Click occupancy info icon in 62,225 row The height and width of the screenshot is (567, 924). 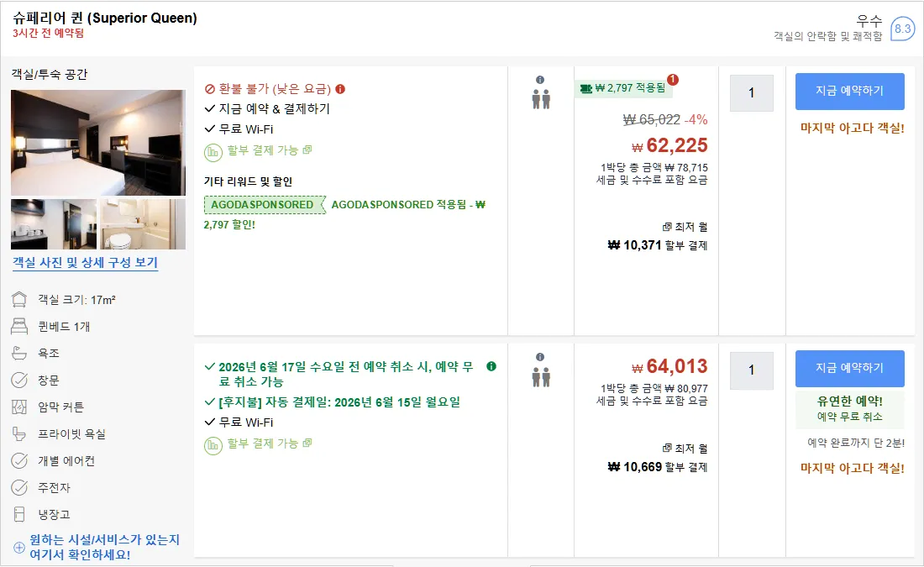pos(540,80)
